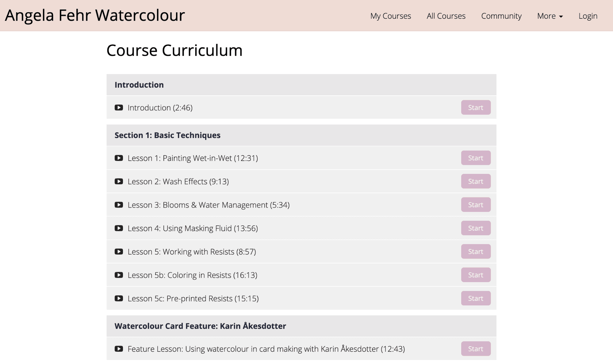Start Lesson 3: Blooms & Water Management
Screen dimensions: 613x364
(x=476, y=205)
